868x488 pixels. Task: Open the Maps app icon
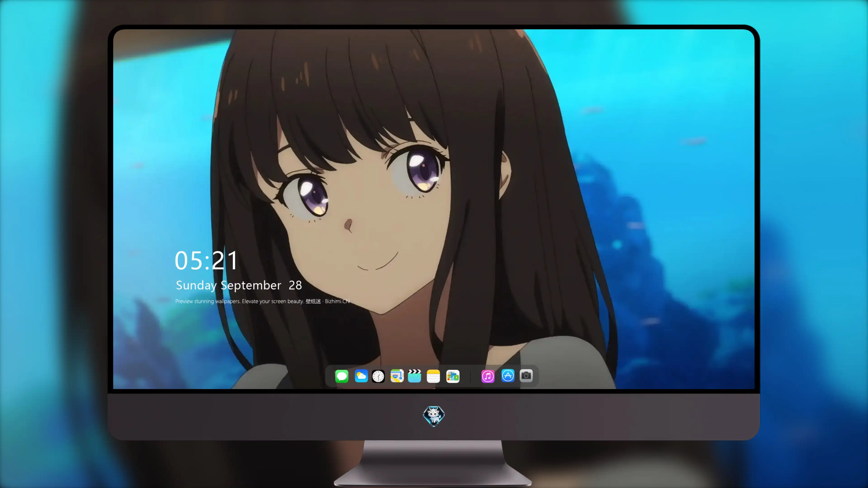click(x=397, y=376)
